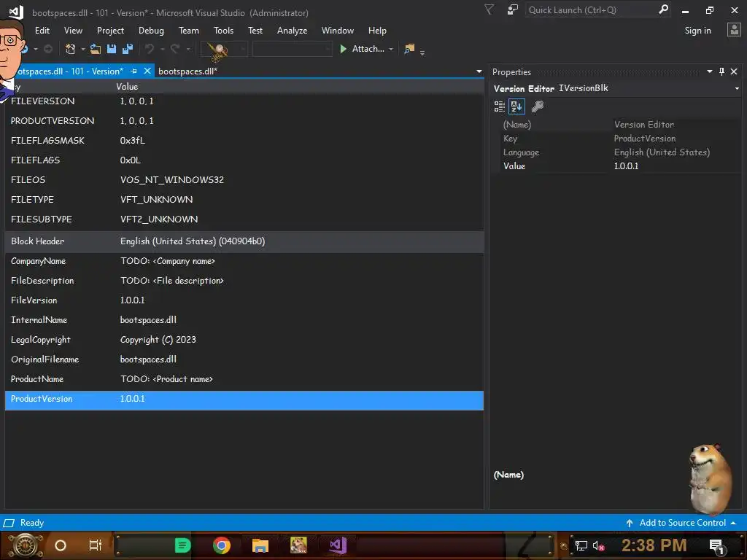Open the document tabs list dropdown

pyautogui.click(x=479, y=71)
